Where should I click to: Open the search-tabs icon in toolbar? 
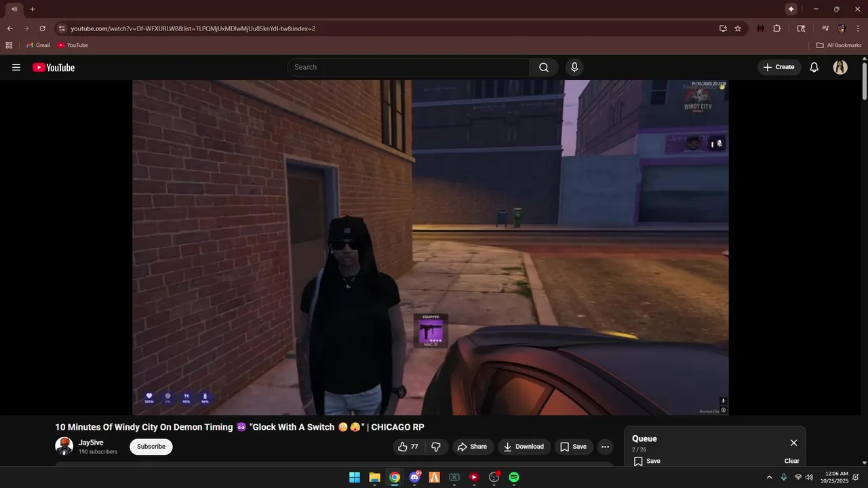pyautogui.click(x=801, y=28)
